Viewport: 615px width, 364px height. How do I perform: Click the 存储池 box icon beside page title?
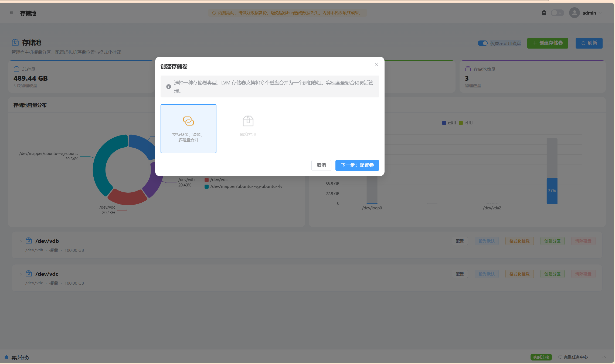pyautogui.click(x=15, y=42)
